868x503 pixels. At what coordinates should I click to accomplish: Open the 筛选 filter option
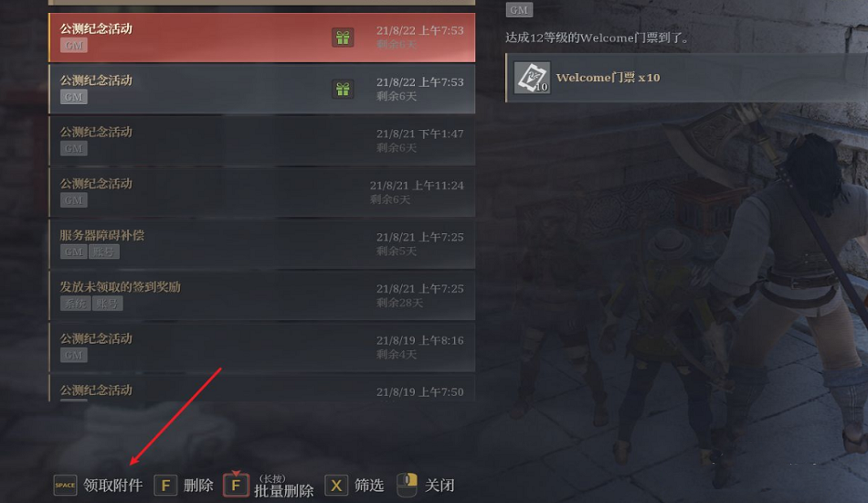(x=369, y=486)
